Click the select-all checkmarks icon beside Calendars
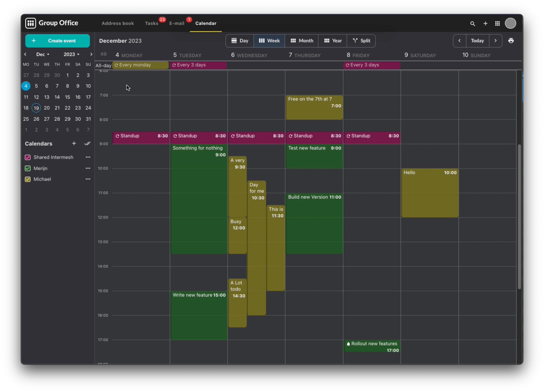This screenshot has width=544, height=392. pyautogui.click(x=87, y=143)
